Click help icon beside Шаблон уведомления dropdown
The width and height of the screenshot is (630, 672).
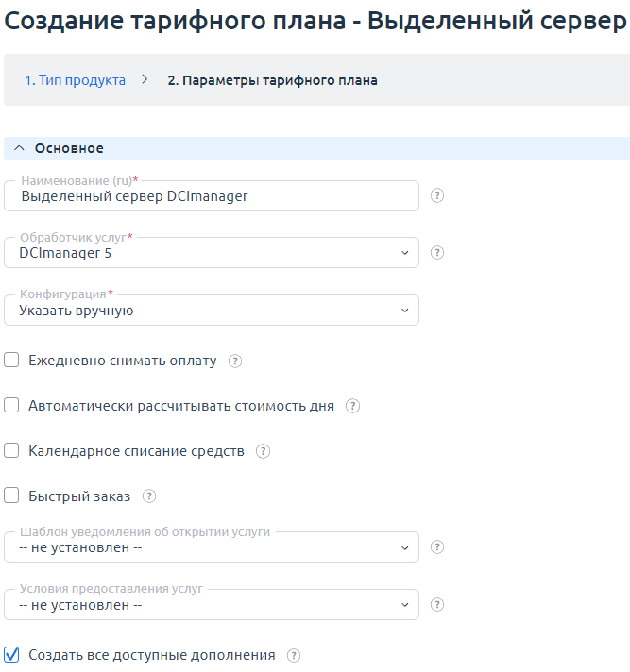coord(437,547)
